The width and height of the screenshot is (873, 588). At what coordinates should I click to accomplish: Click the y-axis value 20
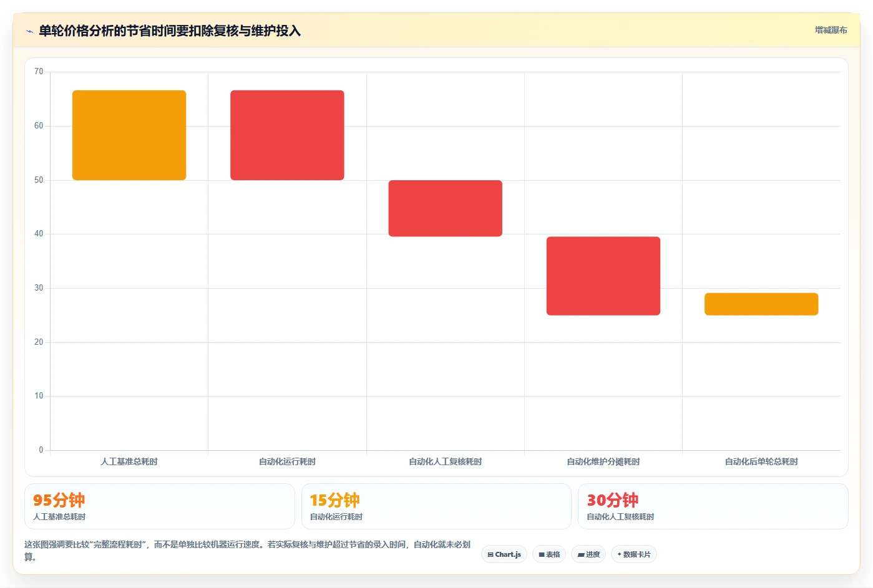click(39, 342)
